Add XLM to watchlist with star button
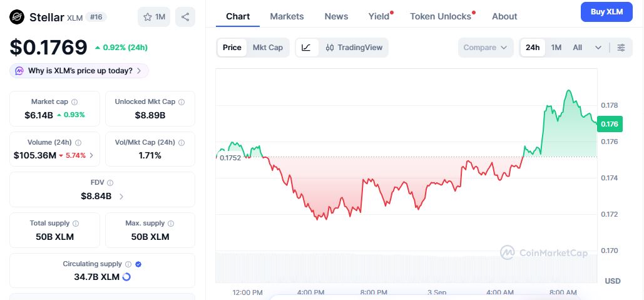 coord(154,17)
